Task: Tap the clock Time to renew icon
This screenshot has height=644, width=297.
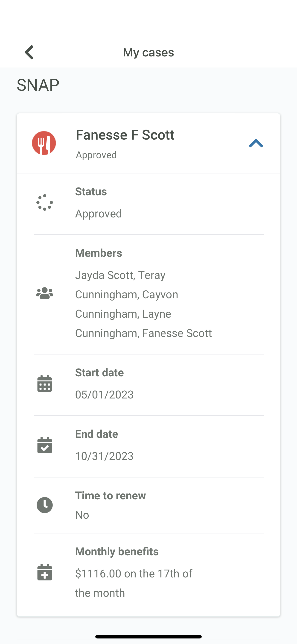Action: pos(45,505)
